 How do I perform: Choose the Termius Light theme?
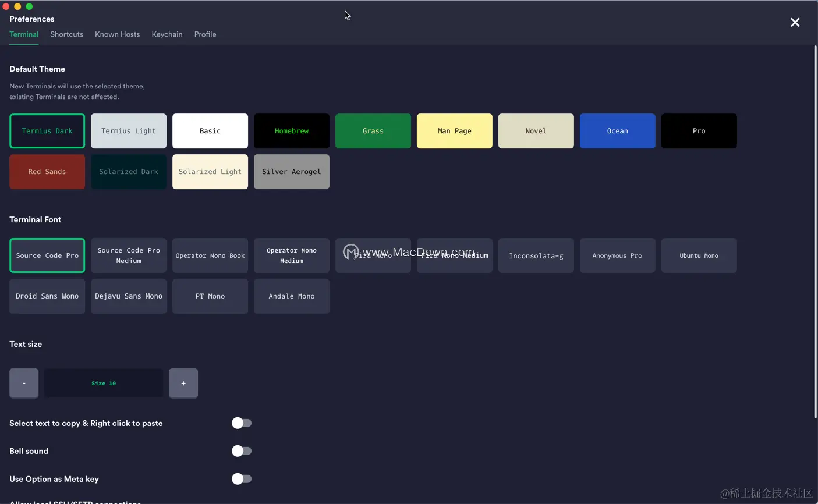129,131
